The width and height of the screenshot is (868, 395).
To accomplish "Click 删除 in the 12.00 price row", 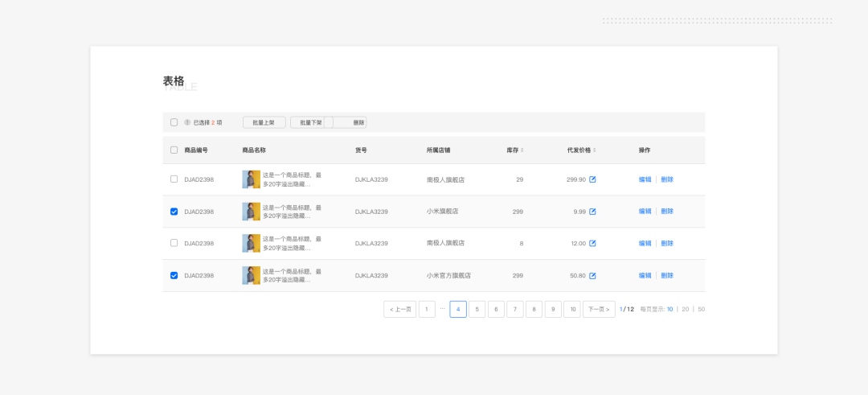I will 667,243.
